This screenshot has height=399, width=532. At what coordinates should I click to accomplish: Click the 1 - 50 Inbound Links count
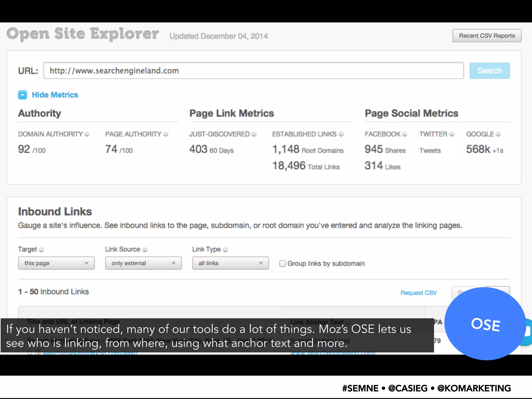(54, 292)
